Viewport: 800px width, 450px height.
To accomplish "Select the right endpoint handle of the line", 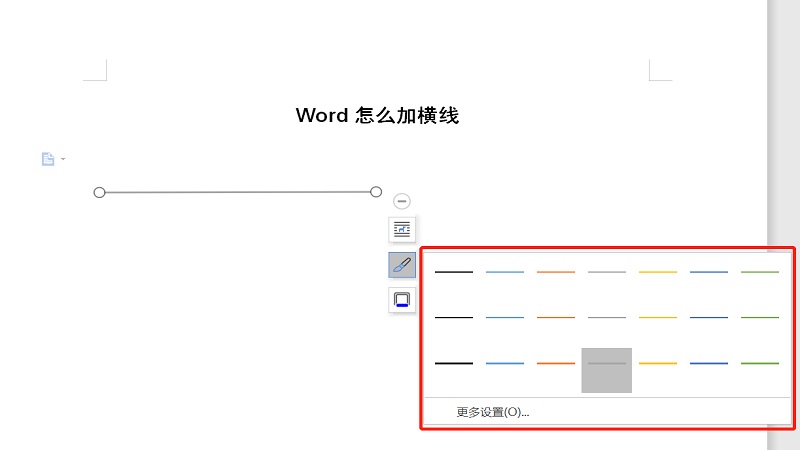I will [x=376, y=192].
